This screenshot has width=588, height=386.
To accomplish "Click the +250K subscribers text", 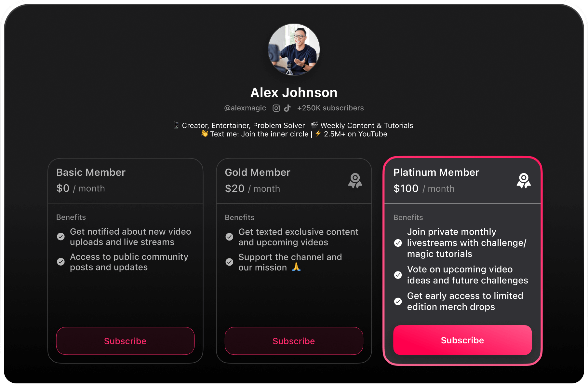I will click(x=330, y=108).
